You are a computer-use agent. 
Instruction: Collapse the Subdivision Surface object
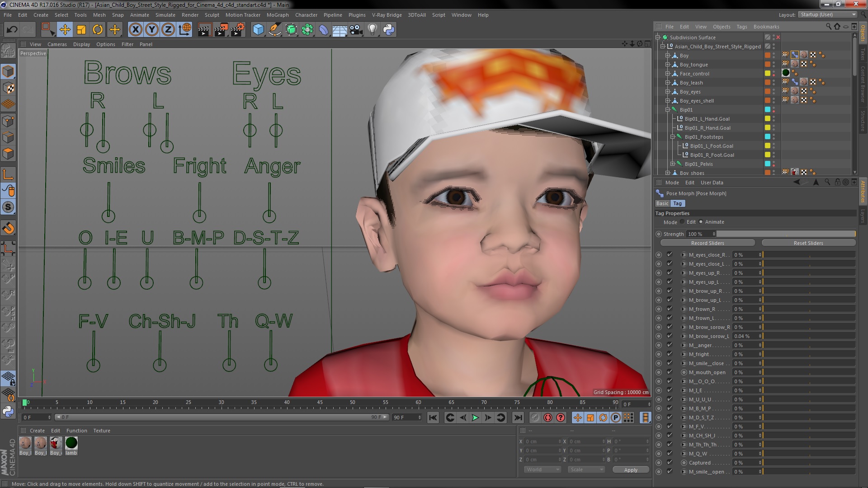658,38
